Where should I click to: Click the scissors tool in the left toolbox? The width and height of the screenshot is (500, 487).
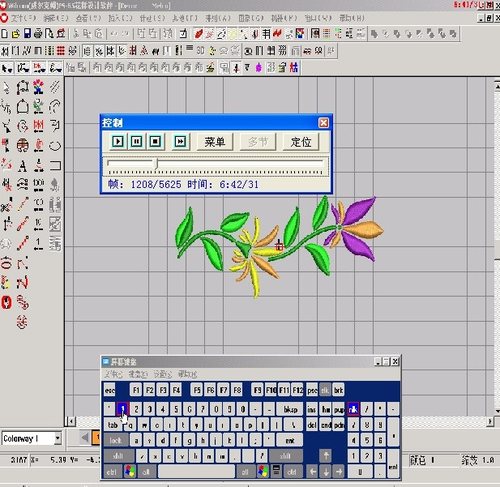tap(6, 205)
